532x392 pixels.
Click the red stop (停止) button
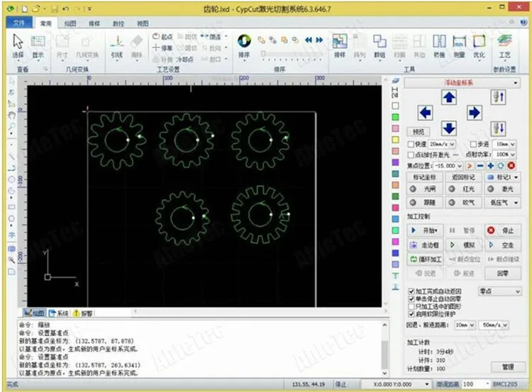pos(500,230)
